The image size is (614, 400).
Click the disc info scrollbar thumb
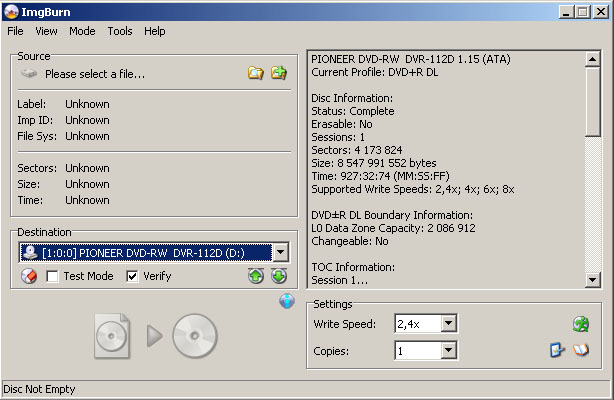tap(592, 102)
